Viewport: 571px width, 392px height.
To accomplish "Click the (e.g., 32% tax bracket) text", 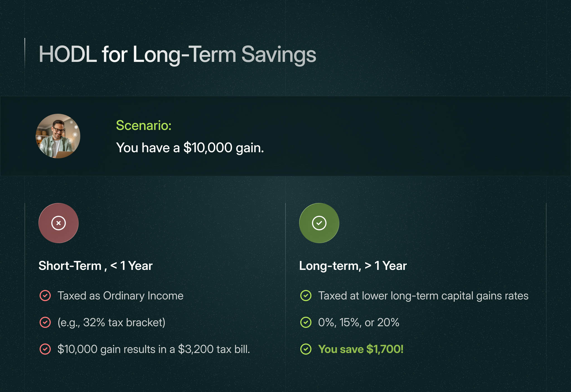I will click(112, 323).
